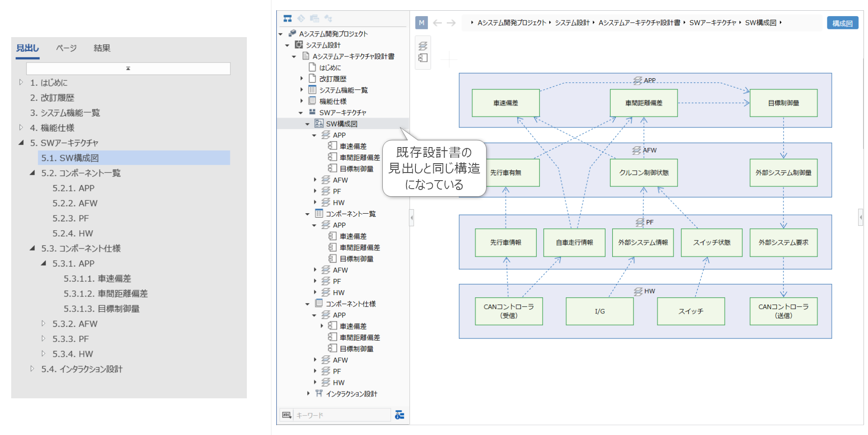Click the layer icon on the PF diagram band
Image resolution: width=868 pixels, height=435 pixels.
click(x=640, y=222)
